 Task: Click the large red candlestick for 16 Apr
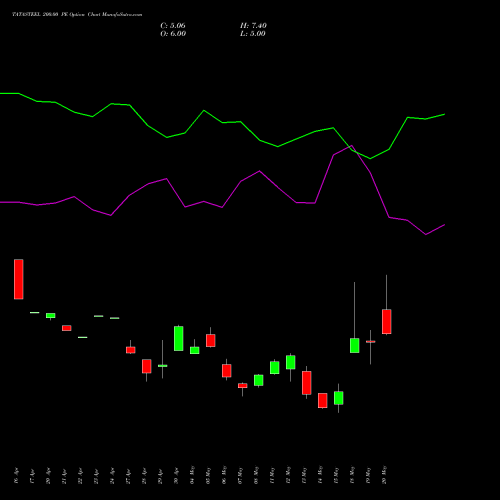[19, 279]
